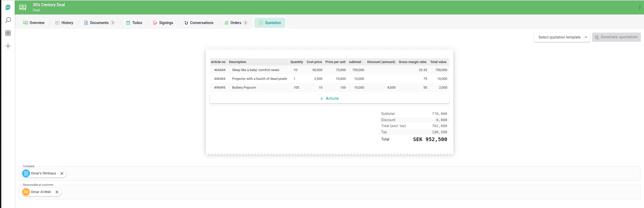Screen dimensions: 644x208
Task: Select the Buttery Popcorn article row
Action: 244,88
